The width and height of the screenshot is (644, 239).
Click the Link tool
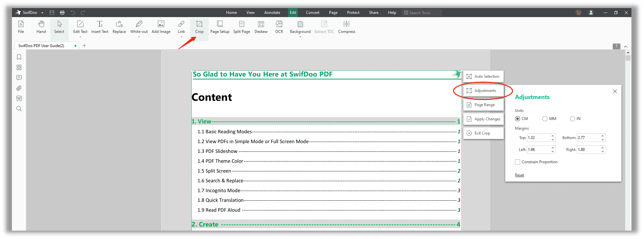point(181,27)
